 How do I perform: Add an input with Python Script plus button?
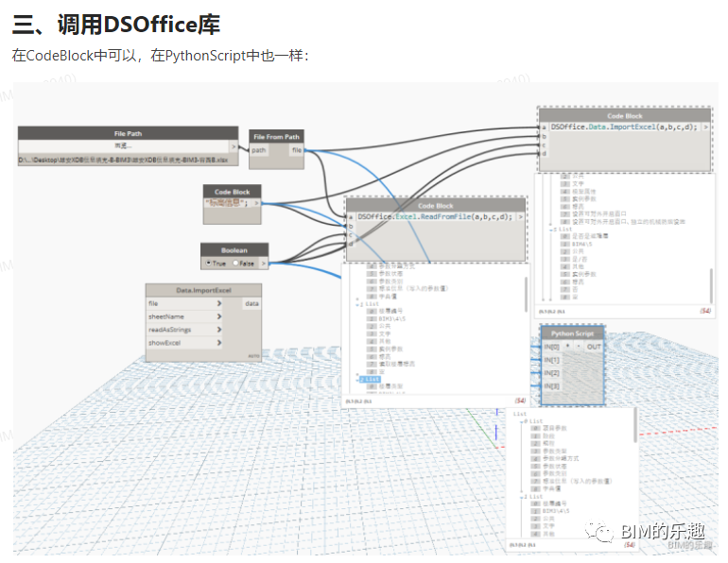[567, 347]
